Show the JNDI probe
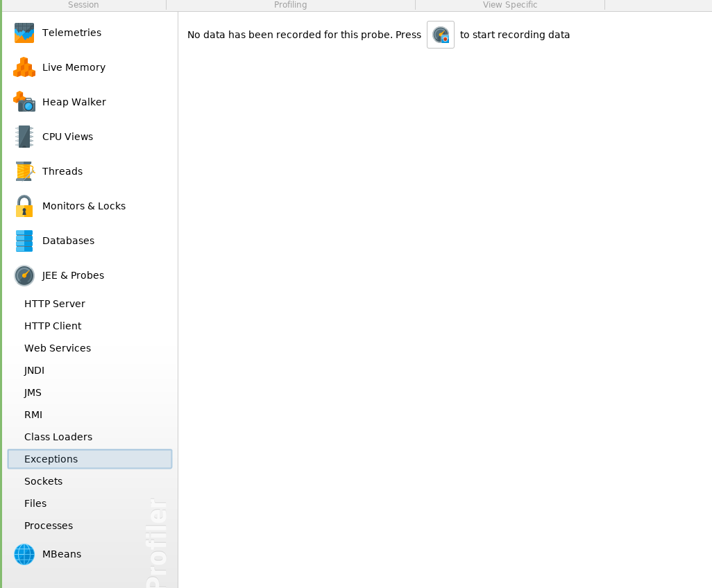Viewport: 712px width, 588px height. (x=34, y=370)
